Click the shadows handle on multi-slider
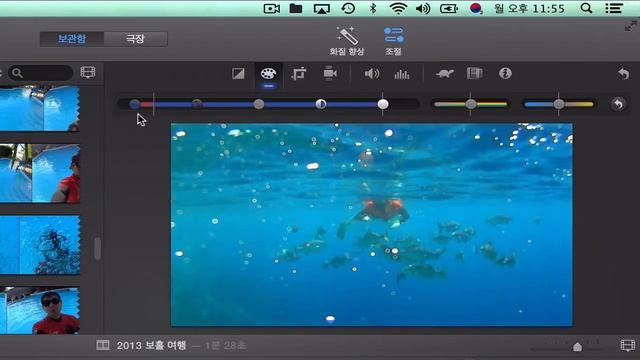 click(135, 104)
